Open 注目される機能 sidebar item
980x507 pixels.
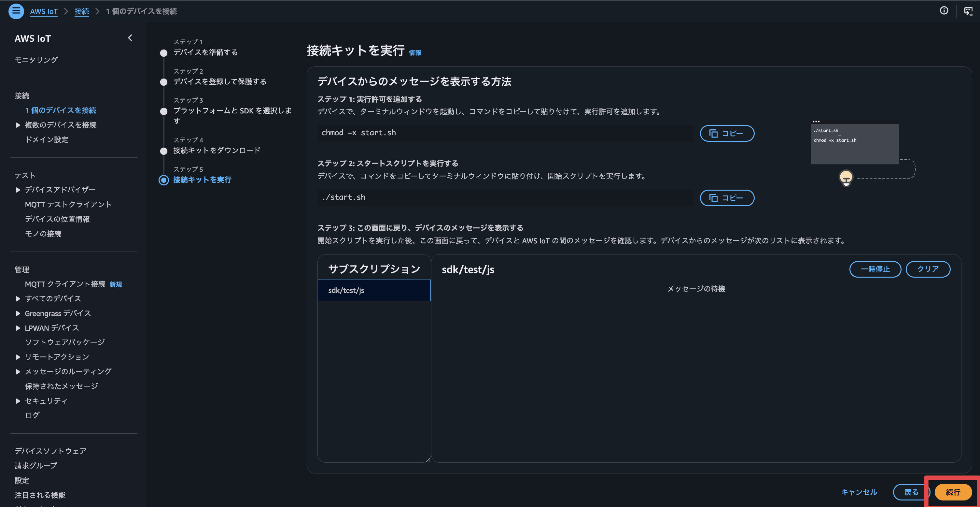pos(40,495)
